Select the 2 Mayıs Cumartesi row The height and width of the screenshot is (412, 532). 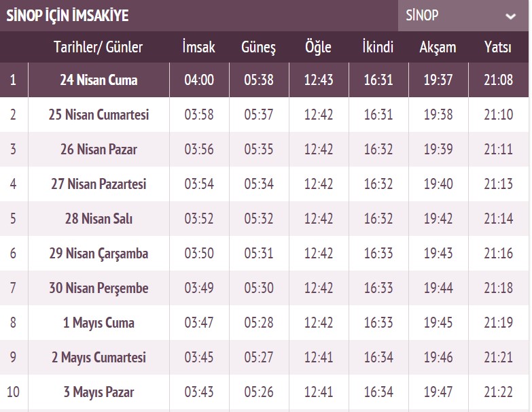click(x=99, y=358)
